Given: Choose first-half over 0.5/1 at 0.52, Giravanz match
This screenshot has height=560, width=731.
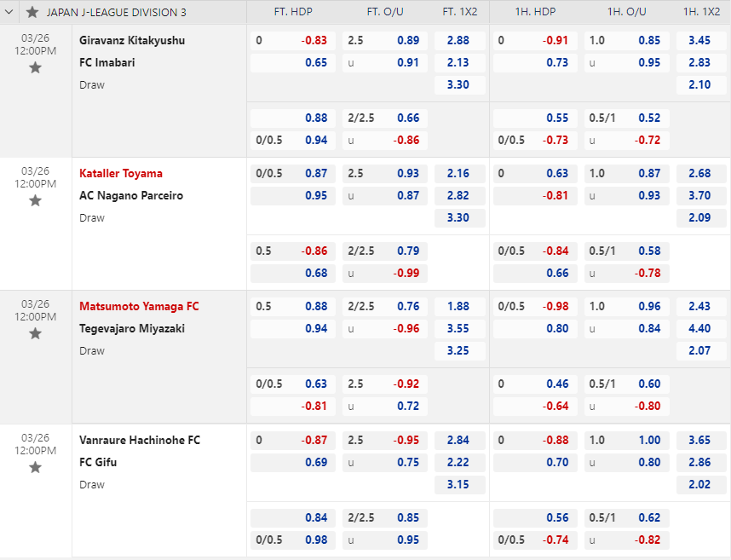Looking at the screenshot, I should tap(626, 118).
